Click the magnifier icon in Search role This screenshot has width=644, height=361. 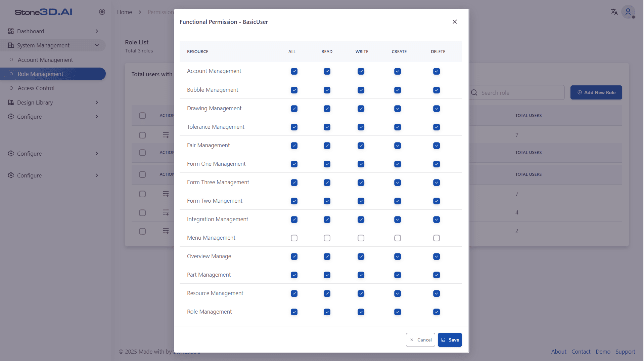[x=474, y=92]
